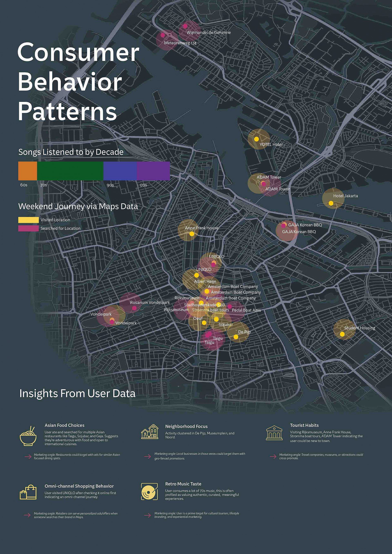Viewport: 392px width, 554px height.
Task: Click the shopping bags icon
Action: click(x=28, y=492)
